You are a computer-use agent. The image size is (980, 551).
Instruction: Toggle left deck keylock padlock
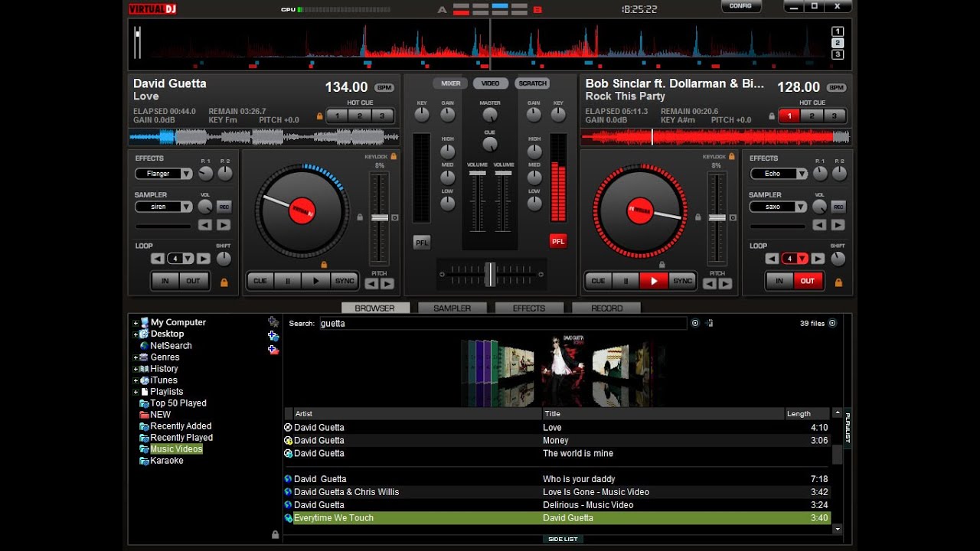click(394, 156)
